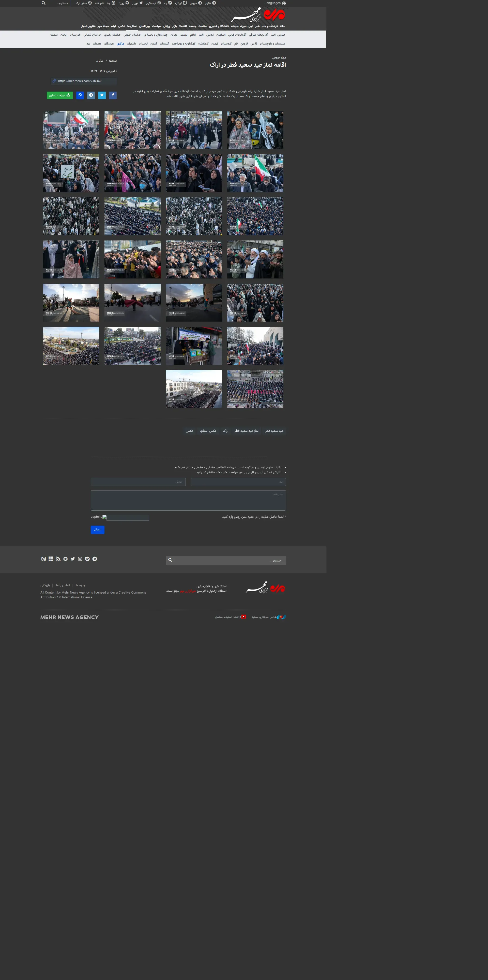Viewport: 488px width, 980px height.
Task: Copy the mehrnews.com short link field
Action: click(x=84, y=81)
